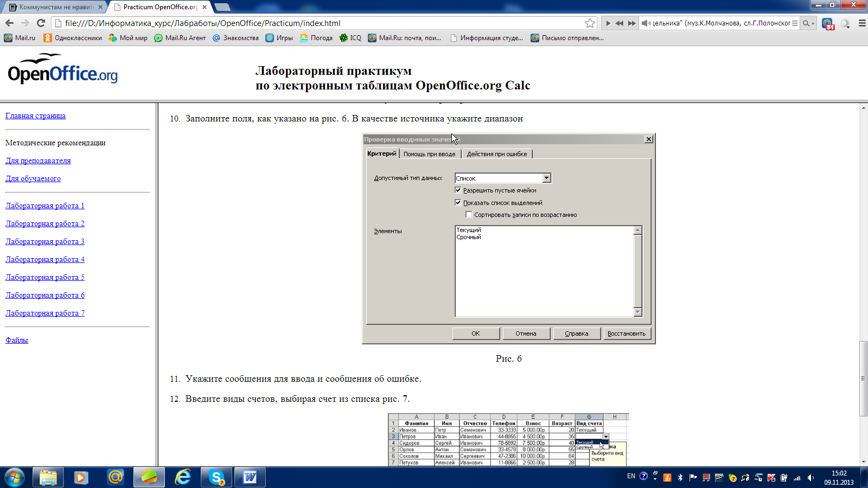The width and height of the screenshot is (868, 488).
Task: Click the Отмена button
Action: coord(526,333)
